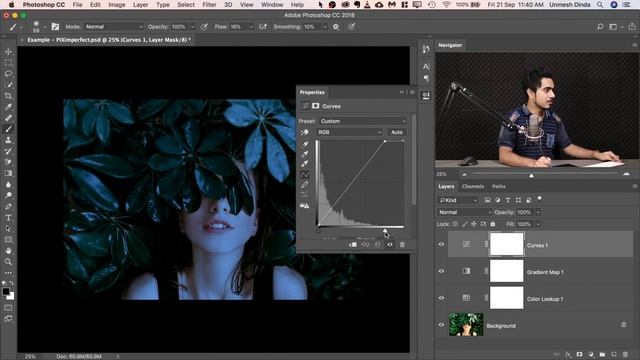Open the Window menu
This screenshot has width=640, height=360.
pyautogui.click(x=272, y=5)
